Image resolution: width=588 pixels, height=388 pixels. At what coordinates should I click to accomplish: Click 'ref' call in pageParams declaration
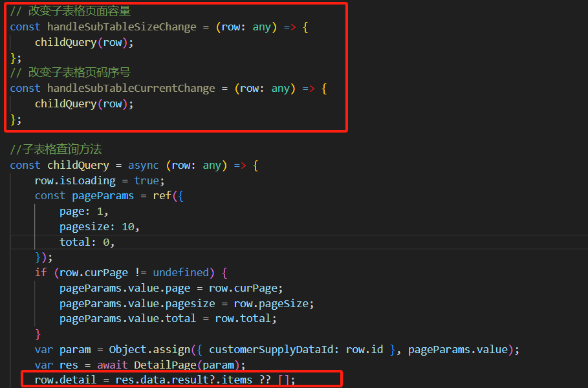[x=162, y=196]
